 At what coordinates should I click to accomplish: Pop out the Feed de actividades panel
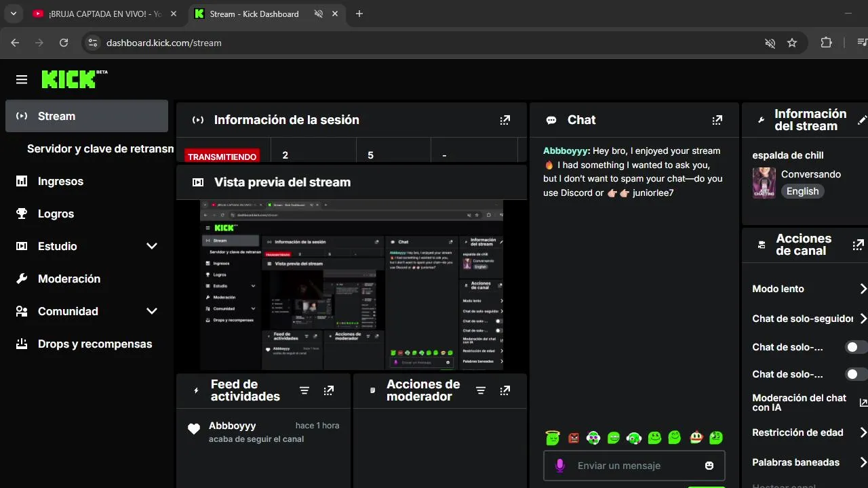coord(329,390)
